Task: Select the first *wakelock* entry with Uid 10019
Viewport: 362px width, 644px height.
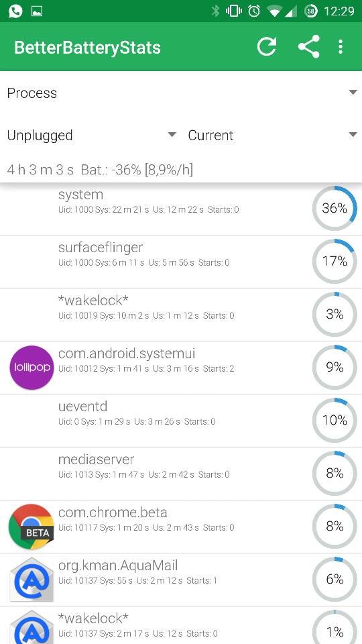Action: click(181, 315)
